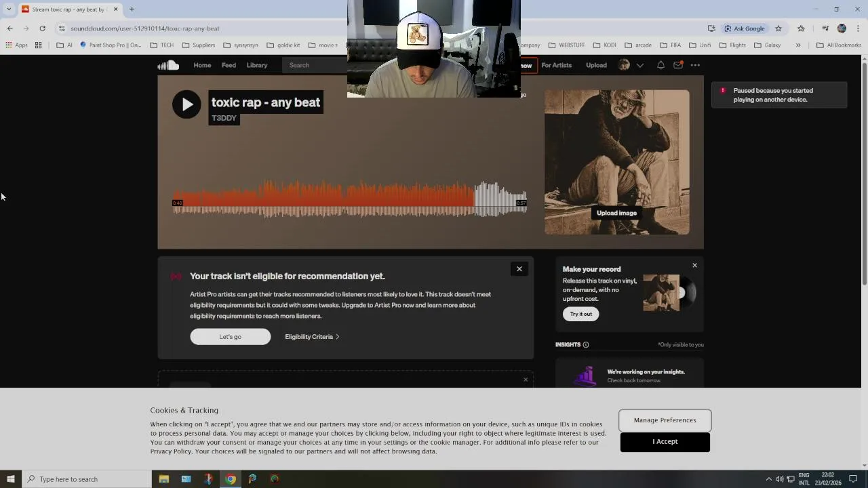Open the Eligibility Criteria link
868x488 pixels.
[312, 337]
